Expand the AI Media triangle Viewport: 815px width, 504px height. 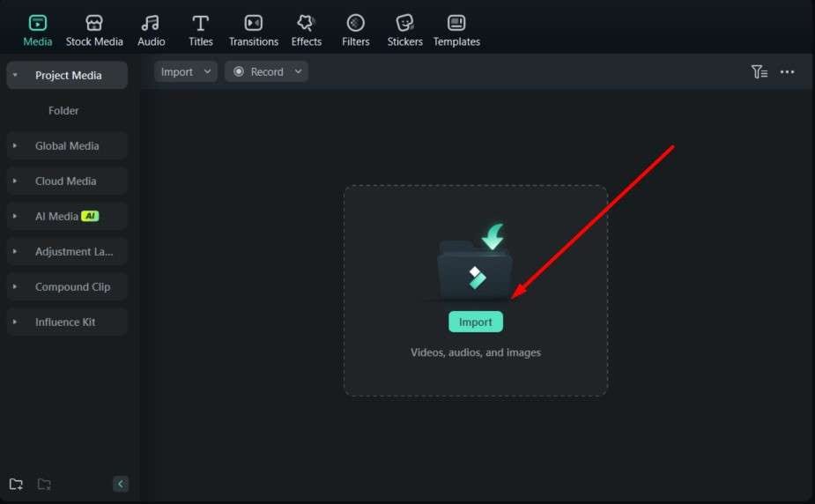click(15, 216)
